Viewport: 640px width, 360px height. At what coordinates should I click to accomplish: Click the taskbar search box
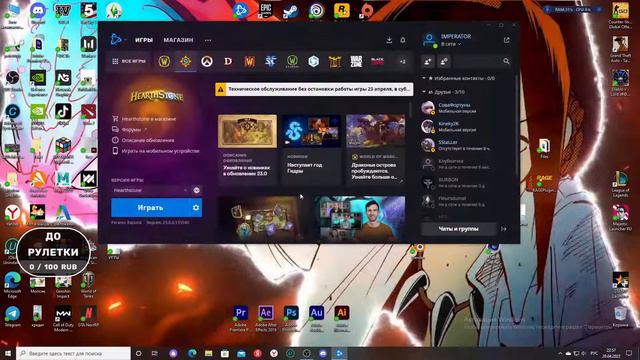(73, 353)
